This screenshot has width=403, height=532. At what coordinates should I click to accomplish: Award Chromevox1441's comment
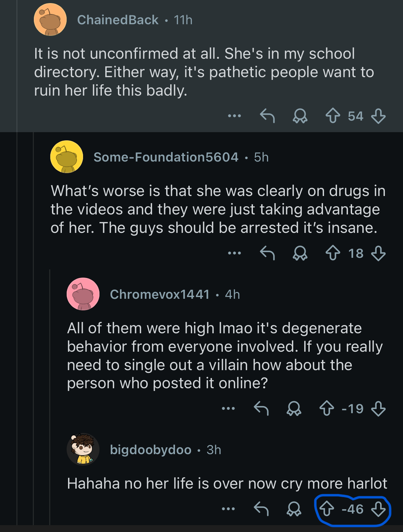294,408
